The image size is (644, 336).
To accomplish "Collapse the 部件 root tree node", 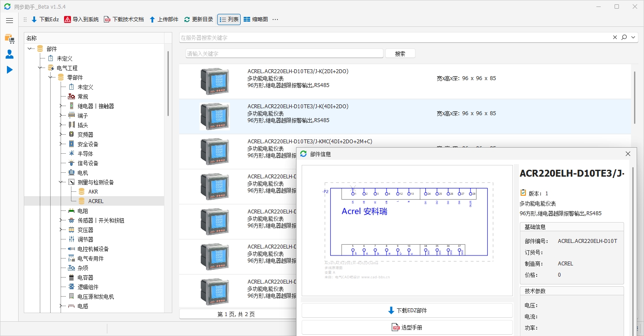I will click(x=30, y=49).
